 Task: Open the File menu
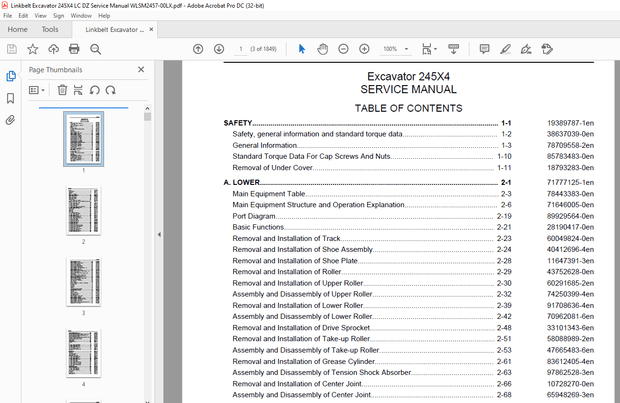8,16
